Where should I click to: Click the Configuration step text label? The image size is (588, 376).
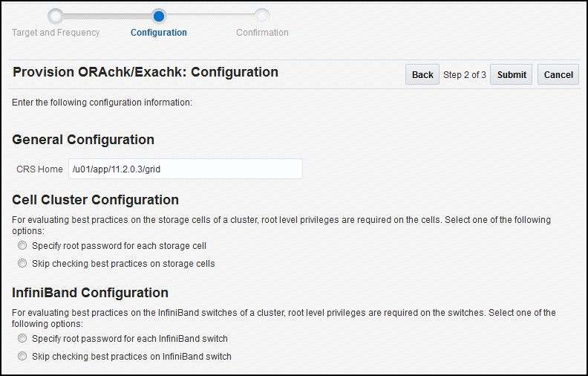[x=159, y=33]
